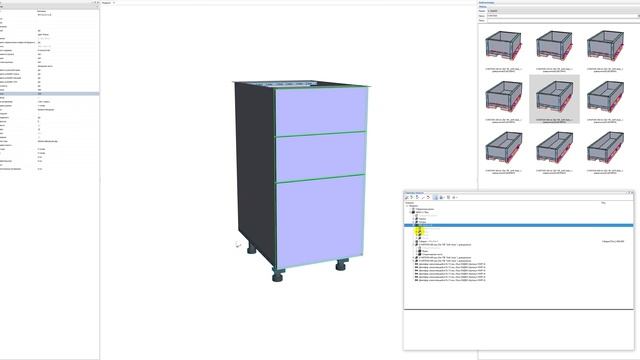The width and height of the screenshot is (640, 360).
Task: Choose the last drawer thumbnail of the library grid
Action: click(x=605, y=152)
